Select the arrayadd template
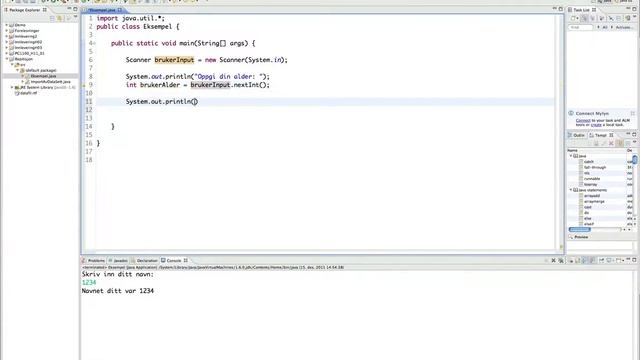The image size is (640, 360). pyautogui.click(x=591, y=196)
